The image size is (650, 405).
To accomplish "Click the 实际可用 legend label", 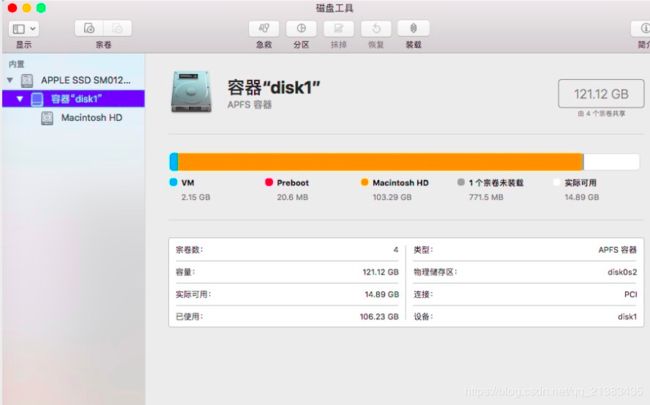I will click(580, 183).
